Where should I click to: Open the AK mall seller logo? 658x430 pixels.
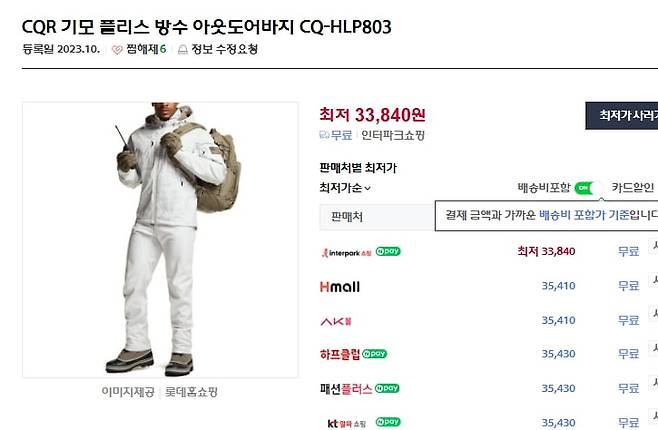point(336,321)
